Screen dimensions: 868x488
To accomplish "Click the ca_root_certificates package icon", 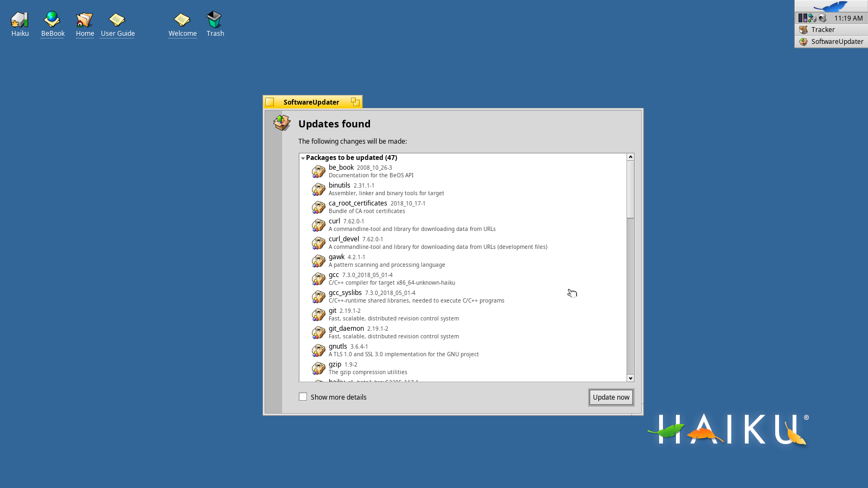I will tap(318, 207).
